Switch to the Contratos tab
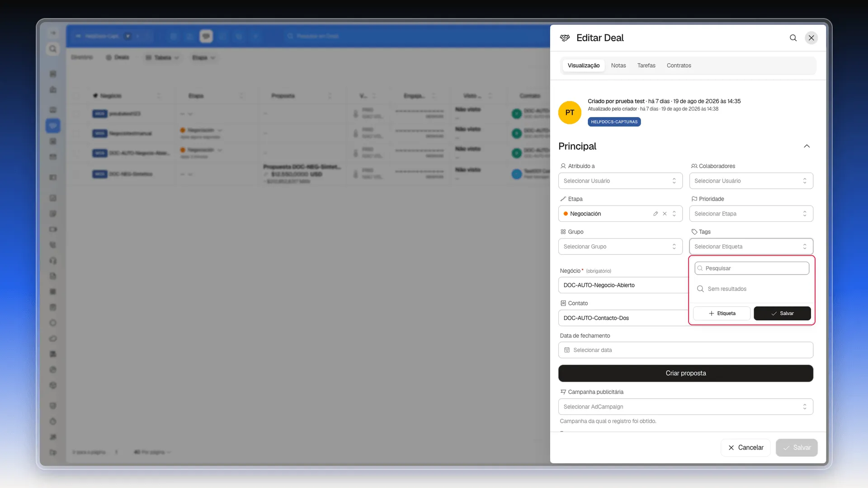Image resolution: width=868 pixels, height=488 pixels. [x=679, y=66]
